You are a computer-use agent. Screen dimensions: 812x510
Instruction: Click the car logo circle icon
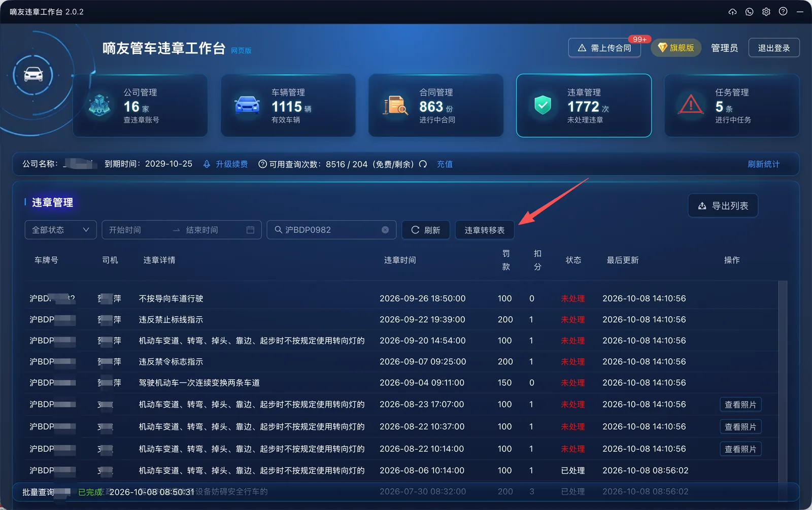point(33,75)
